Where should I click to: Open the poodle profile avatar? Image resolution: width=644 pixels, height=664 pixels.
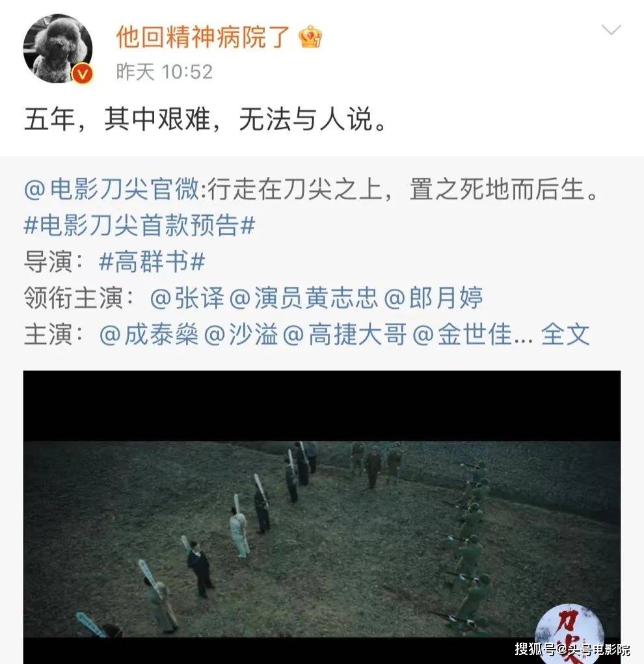[x=58, y=49]
